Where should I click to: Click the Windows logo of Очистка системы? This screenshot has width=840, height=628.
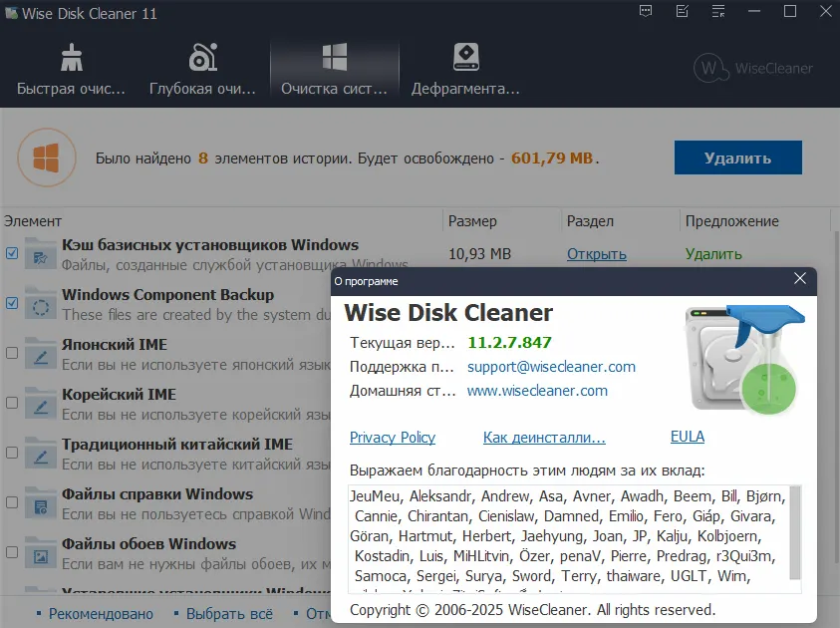pyautogui.click(x=334, y=56)
